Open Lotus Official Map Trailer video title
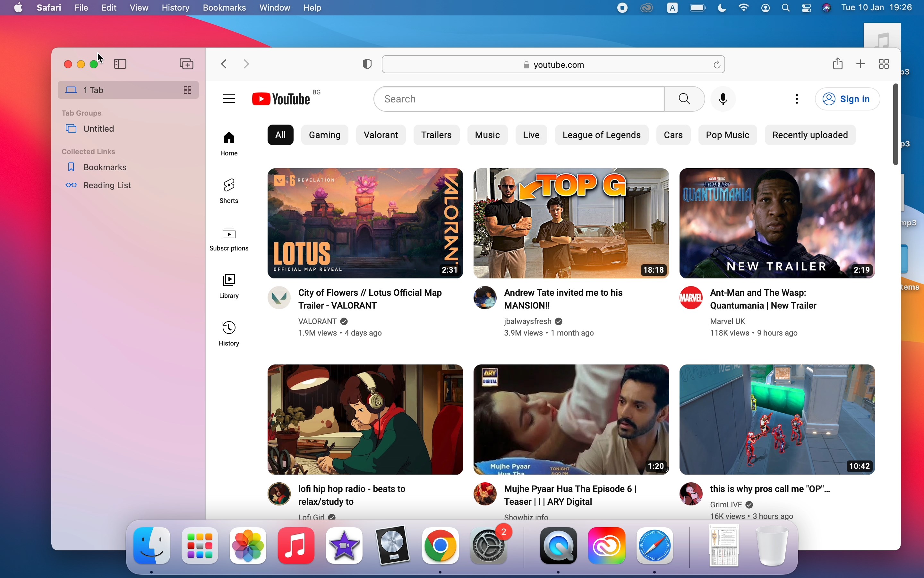924x578 pixels. [x=370, y=299]
